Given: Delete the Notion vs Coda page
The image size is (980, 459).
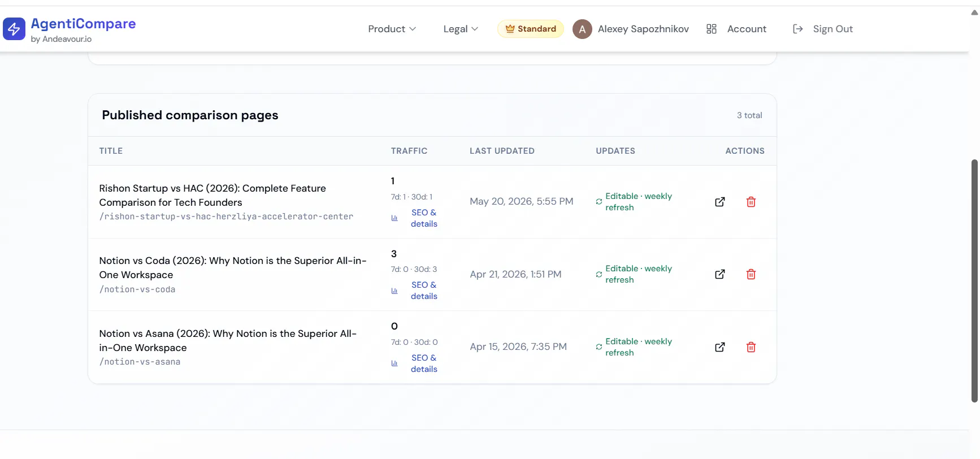Looking at the screenshot, I should [x=751, y=274].
